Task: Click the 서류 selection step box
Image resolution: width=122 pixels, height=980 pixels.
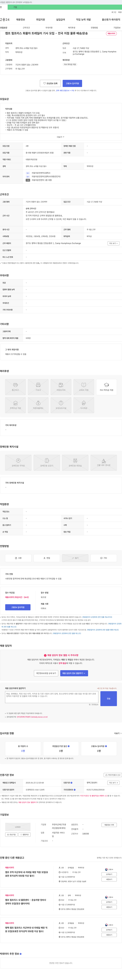Action: 18,558
